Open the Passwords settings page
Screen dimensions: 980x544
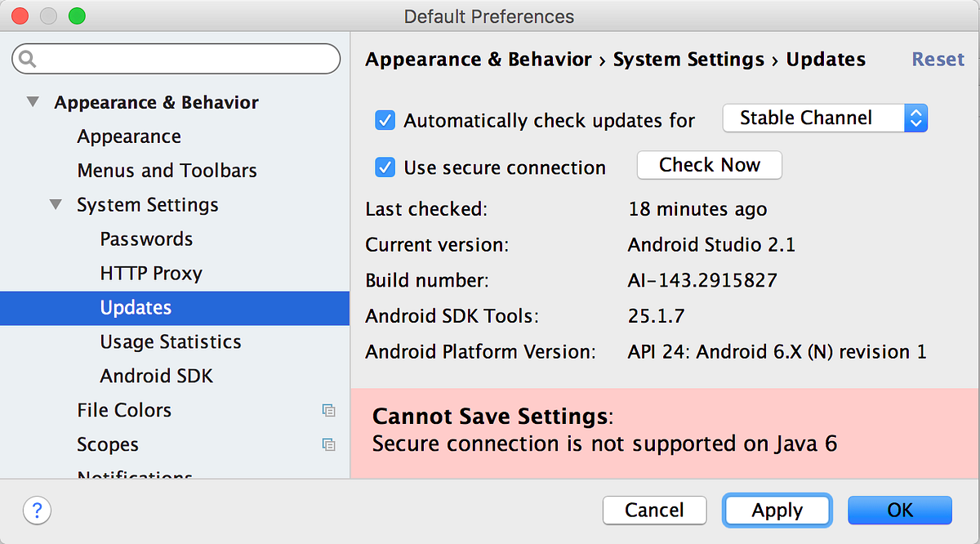[x=146, y=239]
